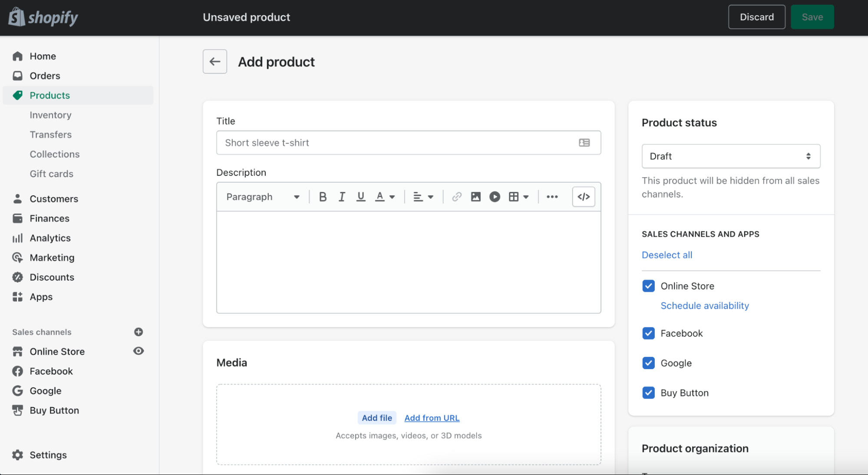Click the Add file button
The height and width of the screenshot is (475, 868).
[376, 418]
